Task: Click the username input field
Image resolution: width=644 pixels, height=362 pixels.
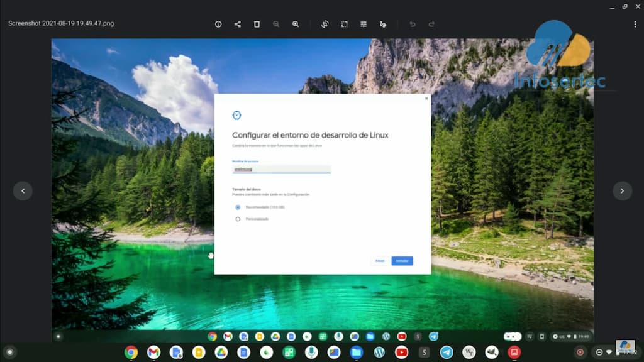Action: click(x=281, y=169)
